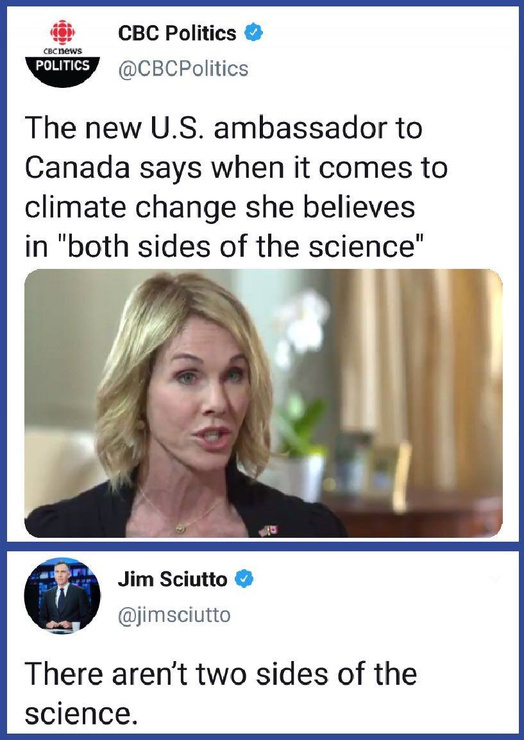The width and height of the screenshot is (524, 740).
Task: Click the reply text "There aren't two sides"
Action: tap(220, 693)
